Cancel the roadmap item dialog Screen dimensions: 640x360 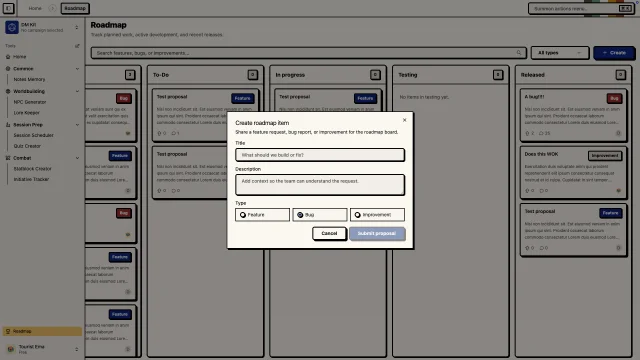pos(329,233)
